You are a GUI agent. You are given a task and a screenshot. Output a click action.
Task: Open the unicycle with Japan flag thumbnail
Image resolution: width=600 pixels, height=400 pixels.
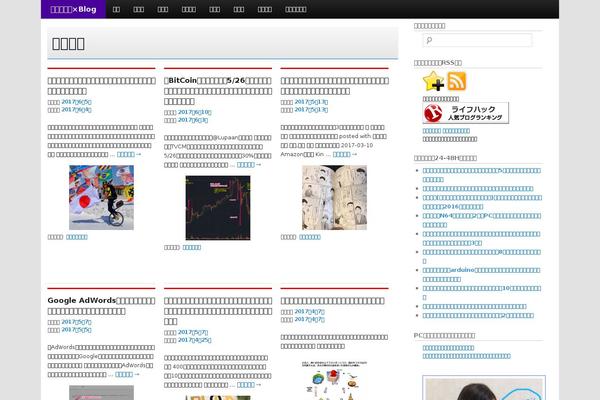101,198
